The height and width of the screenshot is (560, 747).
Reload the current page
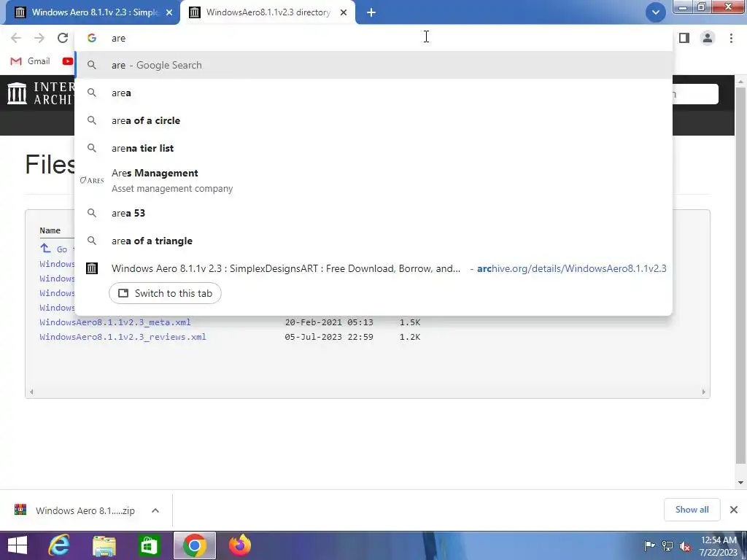pyautogui.click(x=63, y=38)
